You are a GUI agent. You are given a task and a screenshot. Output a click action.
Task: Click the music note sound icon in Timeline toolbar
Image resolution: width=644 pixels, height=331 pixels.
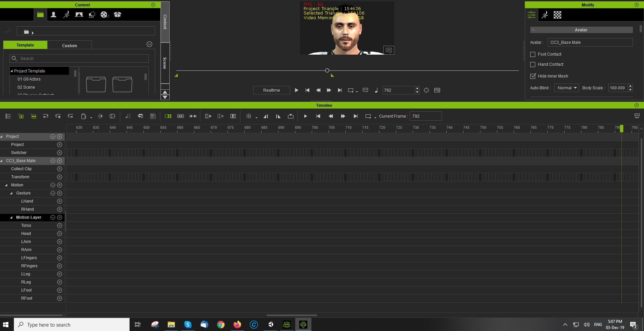pos(128,116)
